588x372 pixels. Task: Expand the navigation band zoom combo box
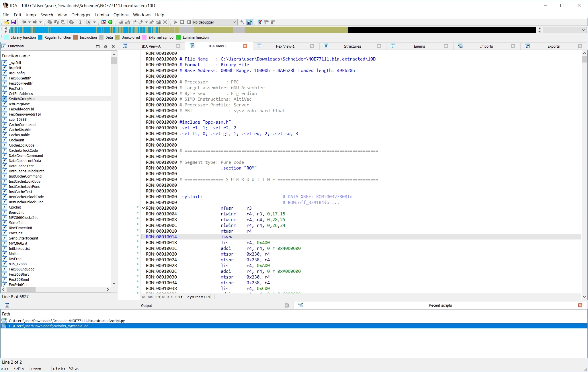coord(564,30)
